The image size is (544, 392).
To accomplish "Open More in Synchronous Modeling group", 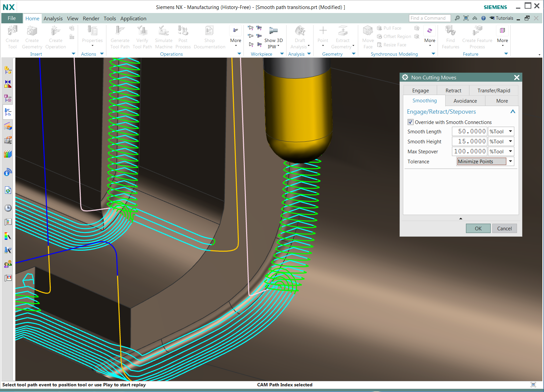I will [430, 36].
